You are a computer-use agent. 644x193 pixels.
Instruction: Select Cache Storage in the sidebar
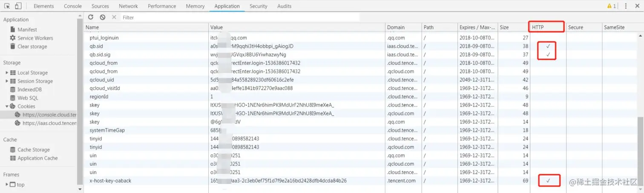[34, 149]
